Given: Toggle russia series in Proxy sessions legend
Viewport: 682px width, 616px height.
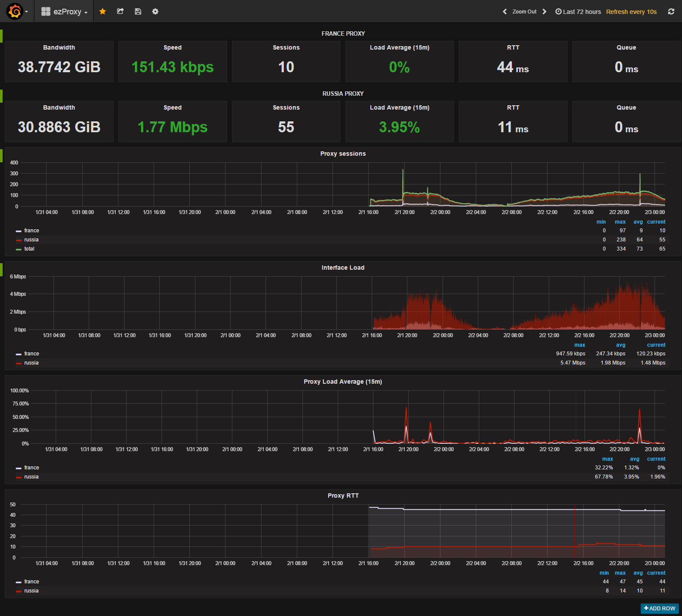Looking at the screenshot, I should (x=31, y=240).
